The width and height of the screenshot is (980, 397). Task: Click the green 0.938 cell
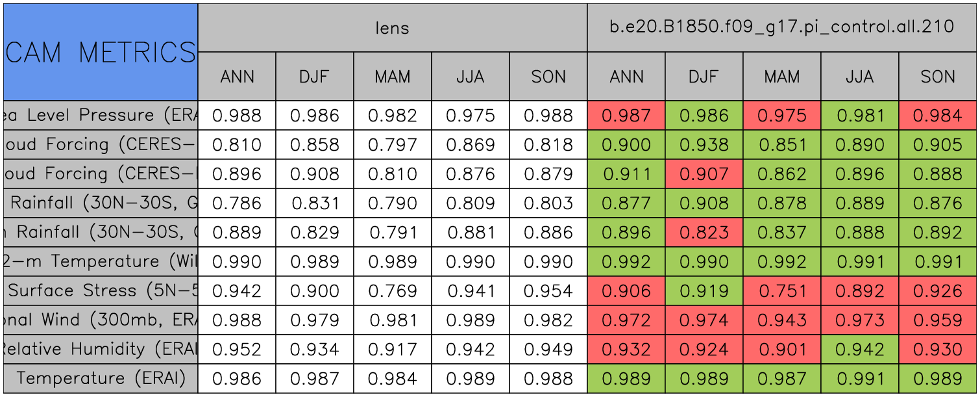[x=704, y=145]
